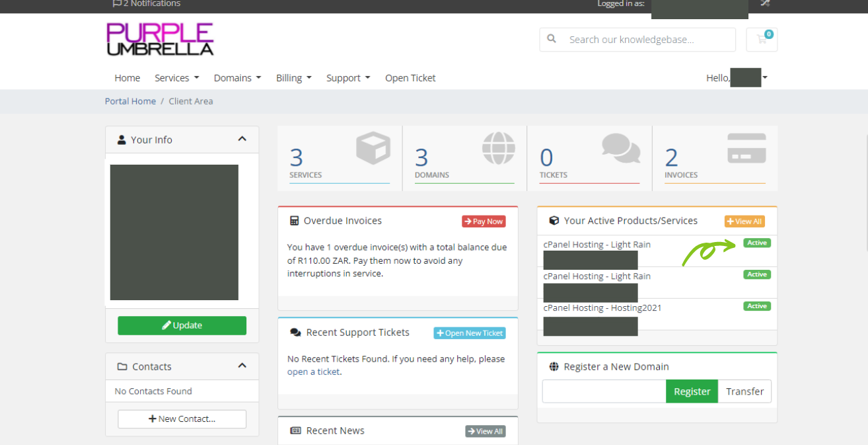Image resolution: width=868 pixels, height=445 pixels.
Task: Click the green Update button
Action: pyautogui.click(x=182, y=325)
